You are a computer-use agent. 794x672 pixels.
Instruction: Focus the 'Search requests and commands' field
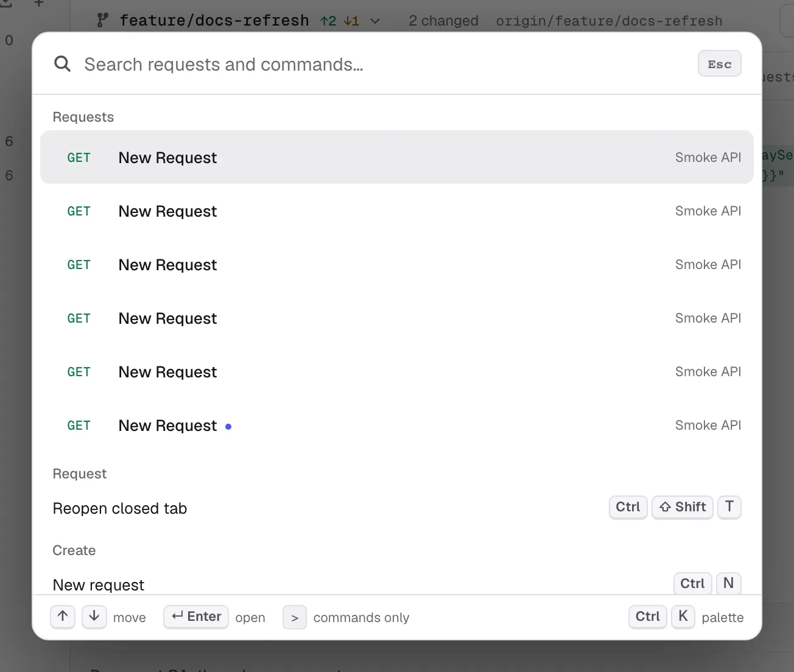tap(384, 64)
